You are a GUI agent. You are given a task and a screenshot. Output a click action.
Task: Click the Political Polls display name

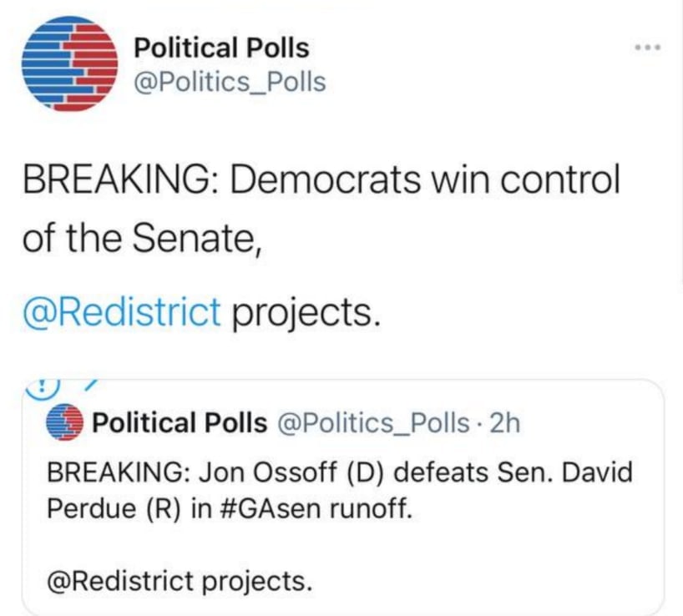tap(221, 48)
